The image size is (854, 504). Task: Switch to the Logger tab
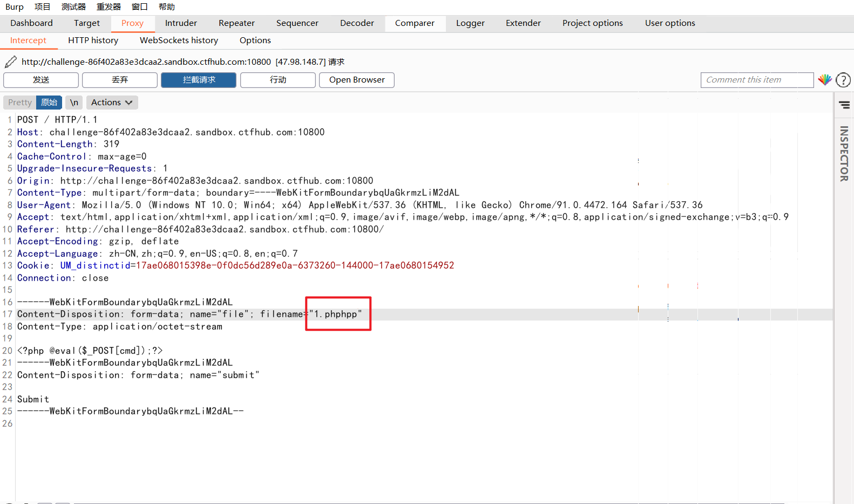tap(471, 23)
